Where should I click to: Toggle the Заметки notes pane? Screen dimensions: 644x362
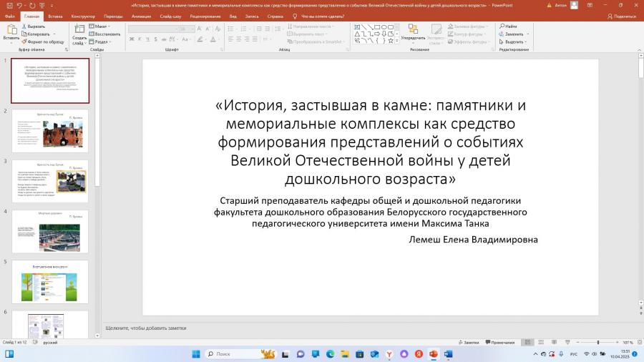coord(469,342)
